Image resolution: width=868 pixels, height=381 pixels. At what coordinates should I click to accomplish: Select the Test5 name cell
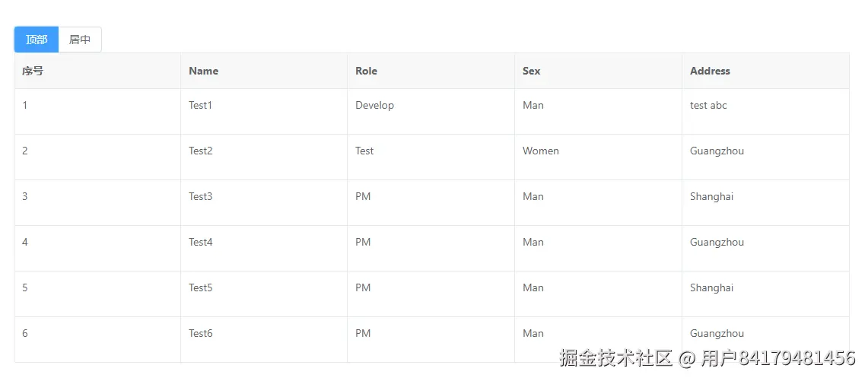[201, 288]
